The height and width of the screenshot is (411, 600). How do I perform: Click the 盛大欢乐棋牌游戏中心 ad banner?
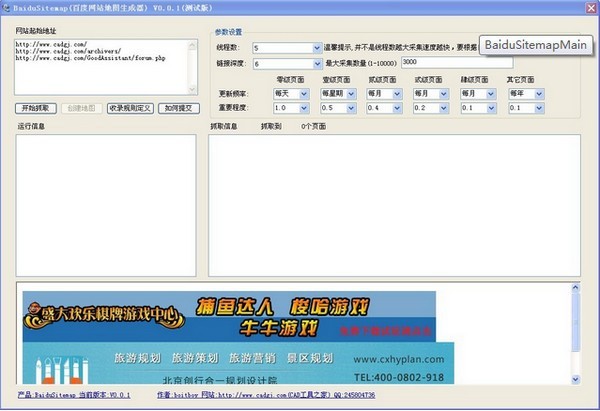[229, 316]
